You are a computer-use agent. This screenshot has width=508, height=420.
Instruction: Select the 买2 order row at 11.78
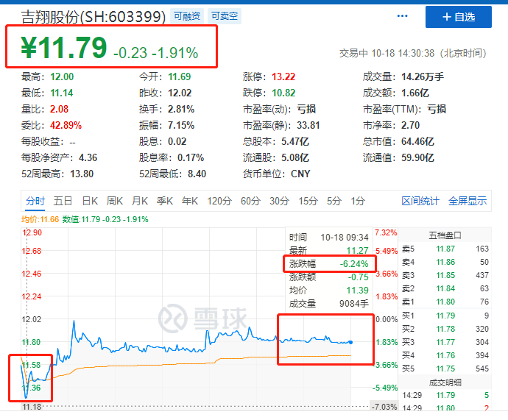click(x=445, y=329)
